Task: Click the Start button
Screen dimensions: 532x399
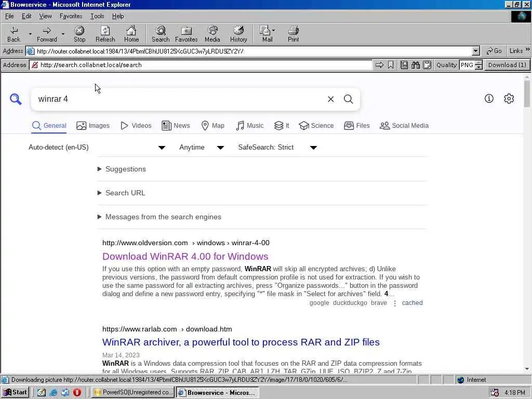Action: [x=15, y=393]
